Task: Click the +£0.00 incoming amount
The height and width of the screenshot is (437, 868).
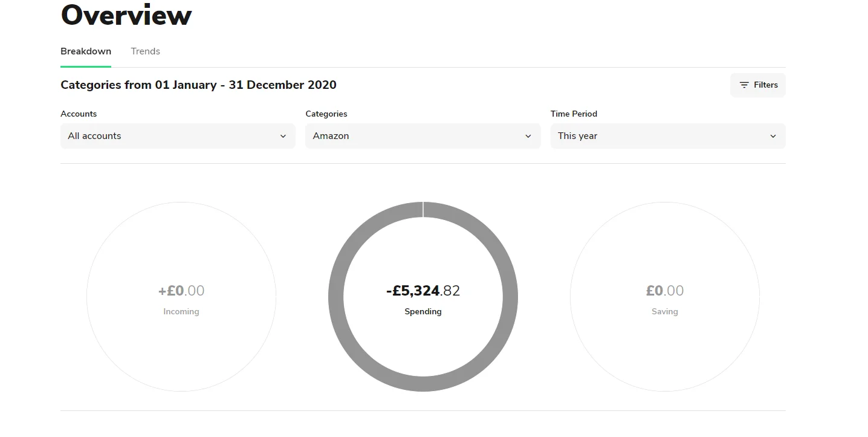Action: [181, 291]
